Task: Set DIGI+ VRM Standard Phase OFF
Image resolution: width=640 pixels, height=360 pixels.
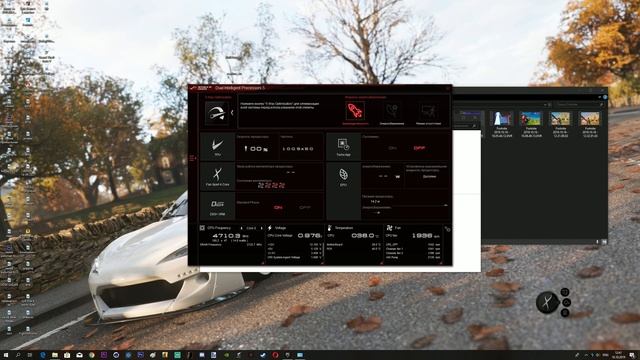Action: [x=305, y=208]
